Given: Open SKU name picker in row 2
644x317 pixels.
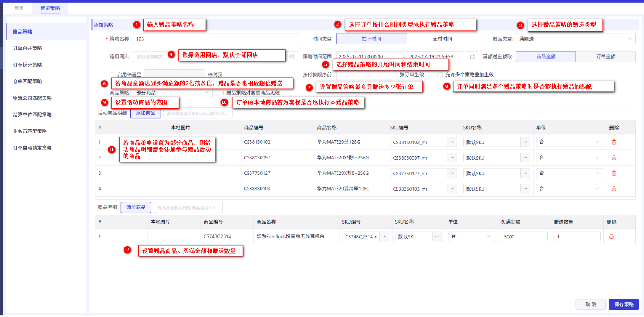Looking at the screenshot, I should [x=525, y=158].
